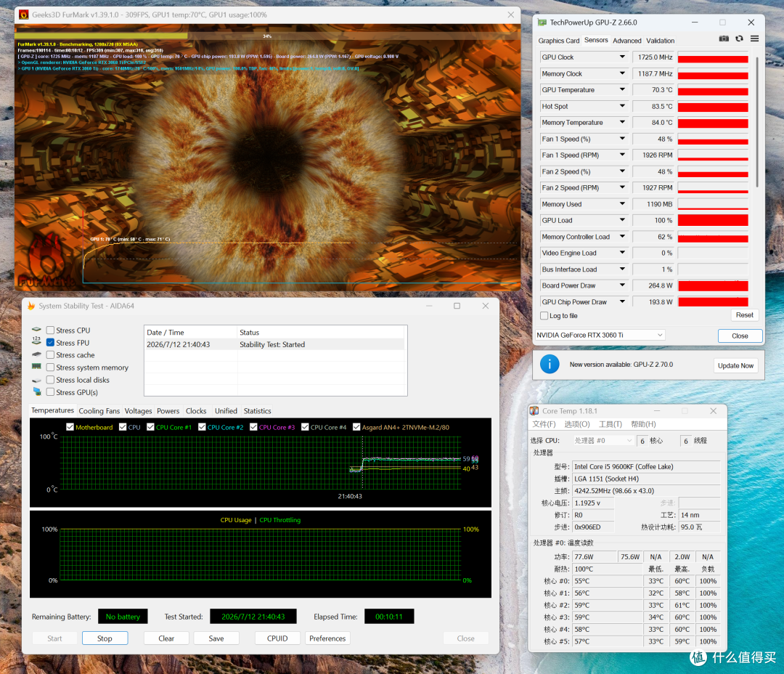Enable the Stress CPU checkbox
The width and height of the screenshot is (784, 674).
(x=50, y=330)
